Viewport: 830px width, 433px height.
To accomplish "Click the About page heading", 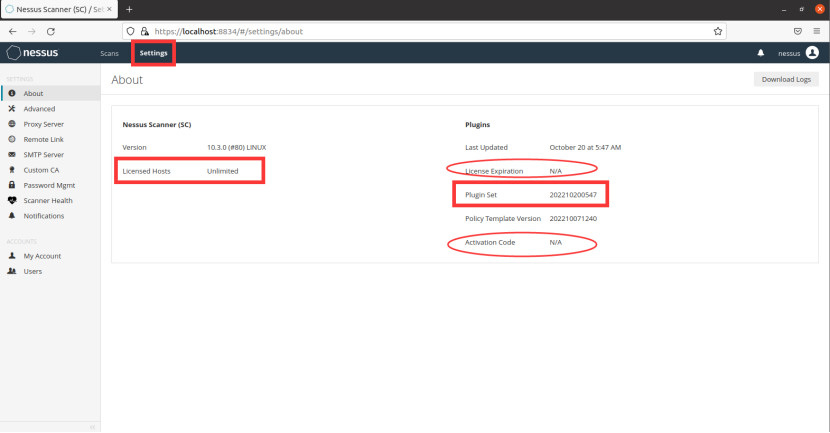I will (127, 80).
